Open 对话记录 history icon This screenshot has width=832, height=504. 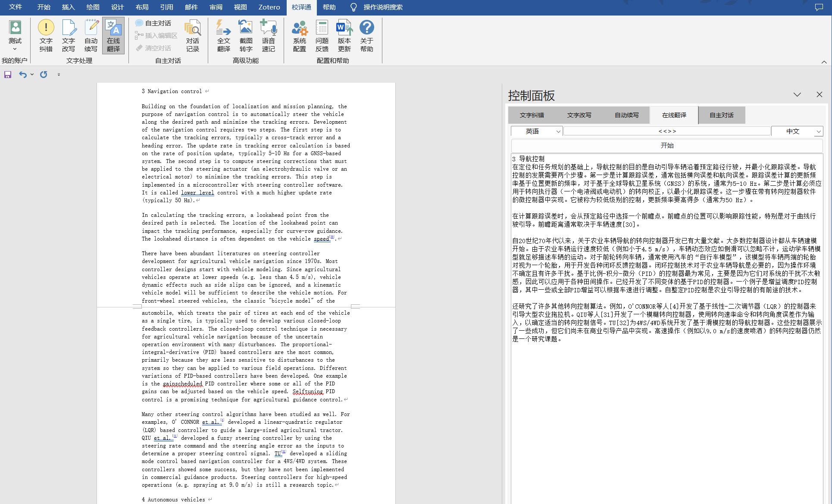(193, 36)
